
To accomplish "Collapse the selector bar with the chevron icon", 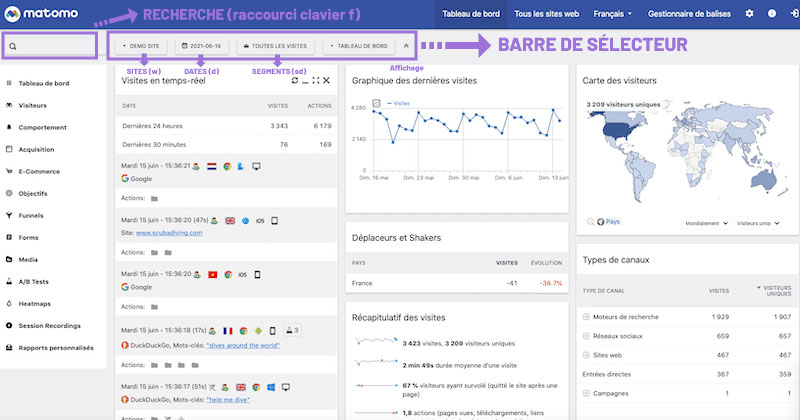I will pyautogui.click(x=406, y=46).
